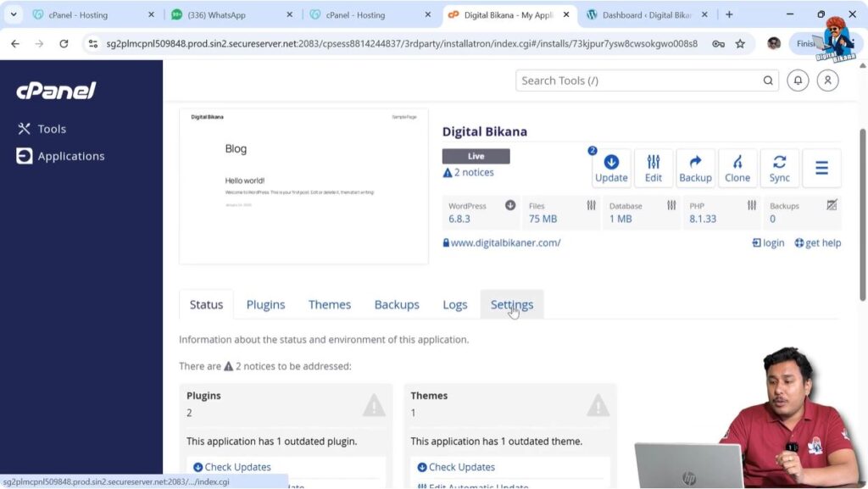View the Logs tab
The height and width of the screenshot is (489, 868).
coord(454,304)
